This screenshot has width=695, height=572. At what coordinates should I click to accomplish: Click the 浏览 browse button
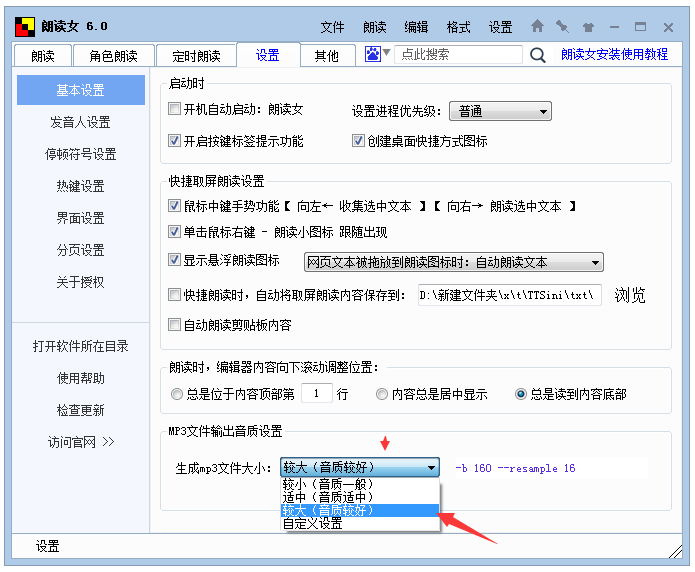(x=630, y=295)
